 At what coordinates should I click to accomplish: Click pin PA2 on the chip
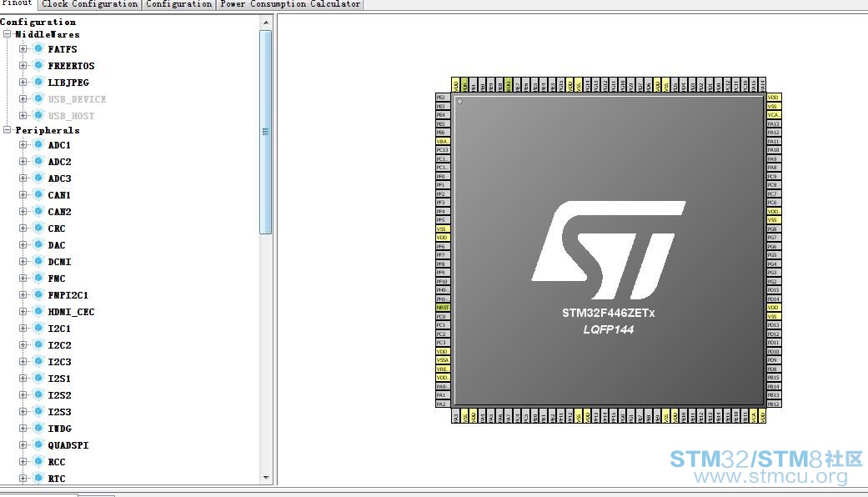(x=443, y=404)
